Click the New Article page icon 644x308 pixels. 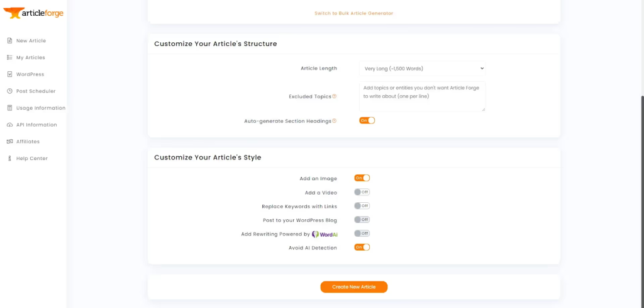(x=10, y=41)
